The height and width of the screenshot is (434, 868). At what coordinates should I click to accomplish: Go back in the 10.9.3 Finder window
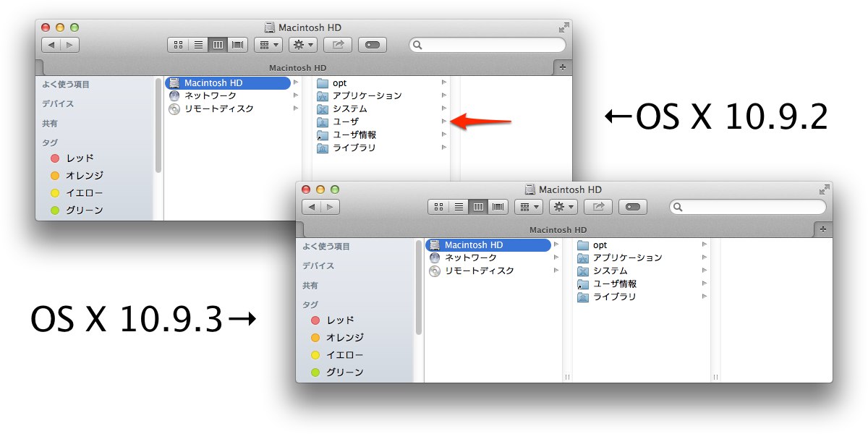point(311,207)
